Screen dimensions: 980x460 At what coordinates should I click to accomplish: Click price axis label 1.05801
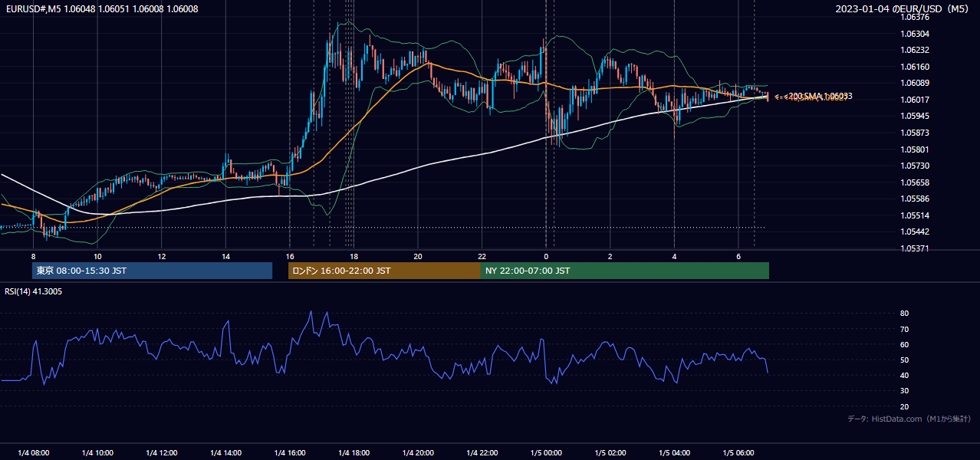point(914,149)
